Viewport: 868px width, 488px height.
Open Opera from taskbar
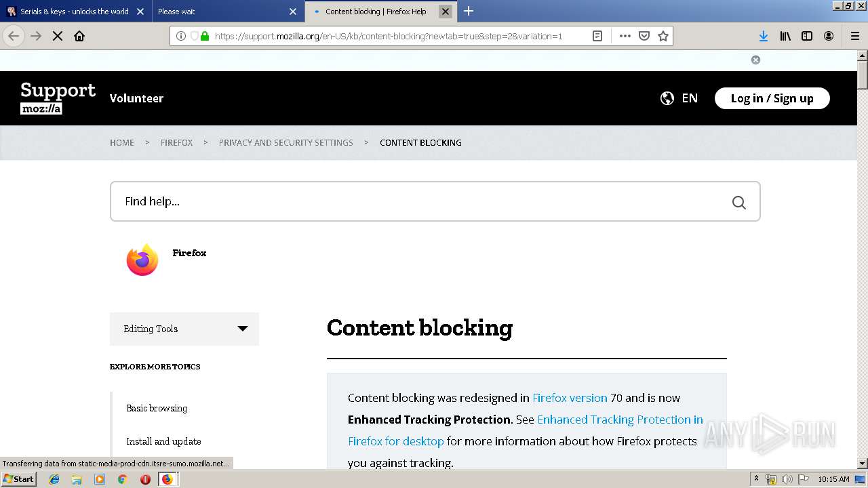click(x=145, y=479)
